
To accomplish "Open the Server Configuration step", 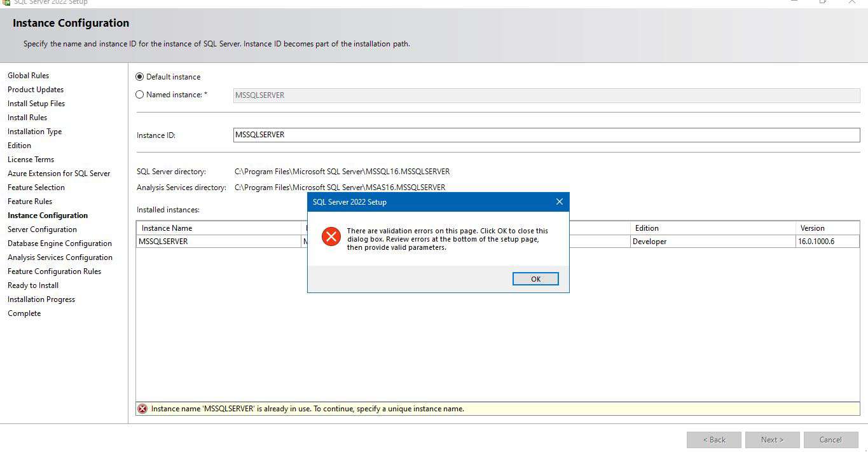I will pyautogui.click(x=42, y=229).
